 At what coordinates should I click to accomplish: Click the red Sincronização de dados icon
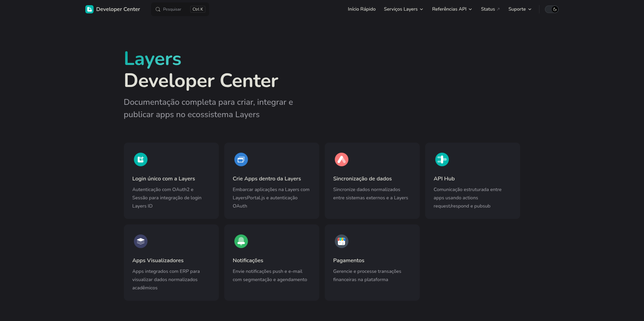click(x=341, y=159)
